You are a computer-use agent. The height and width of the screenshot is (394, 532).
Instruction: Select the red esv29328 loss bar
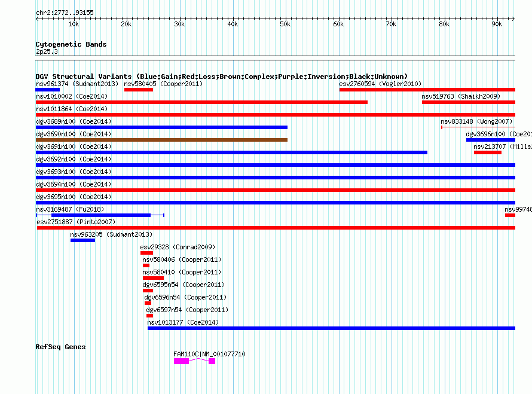146,253
